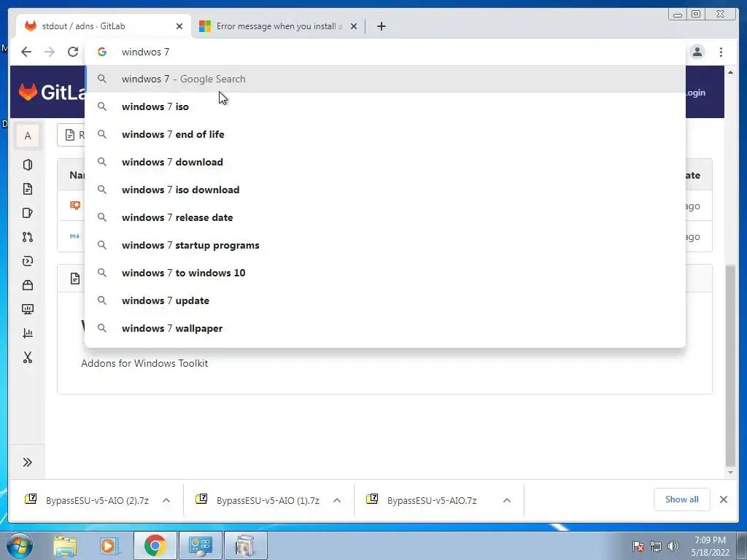Open the Chrome profile icon
747x560 pixels.
(697, 52)
